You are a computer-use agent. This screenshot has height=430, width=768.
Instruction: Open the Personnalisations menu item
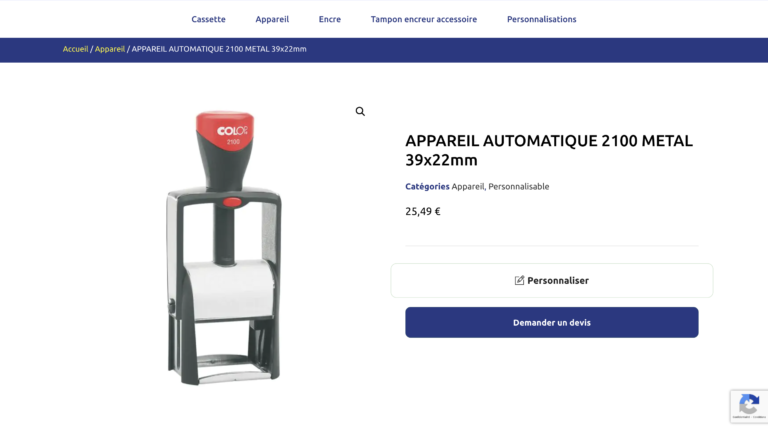pyautogui.click(x=541, y=19)
